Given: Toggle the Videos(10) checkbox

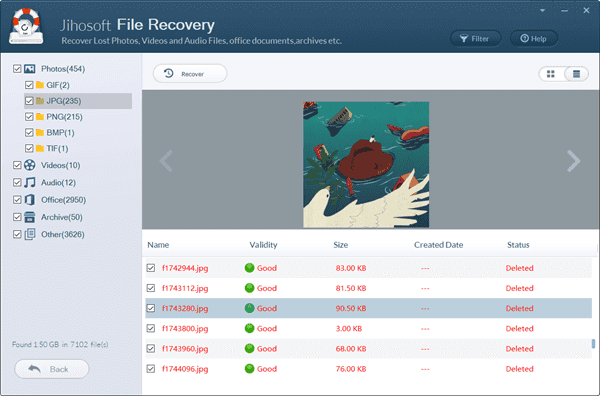Looking at the screenshot, I should click(17, 165).
